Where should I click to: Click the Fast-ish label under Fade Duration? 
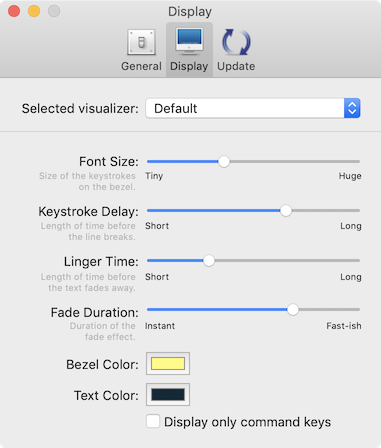pyautogui.click(x=344, y=326)
